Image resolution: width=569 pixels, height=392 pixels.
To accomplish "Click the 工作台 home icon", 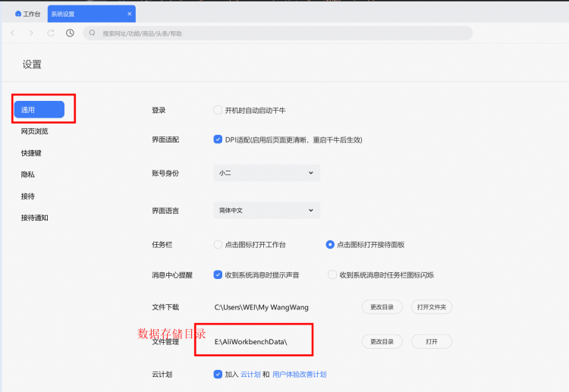I will (18, 14).
